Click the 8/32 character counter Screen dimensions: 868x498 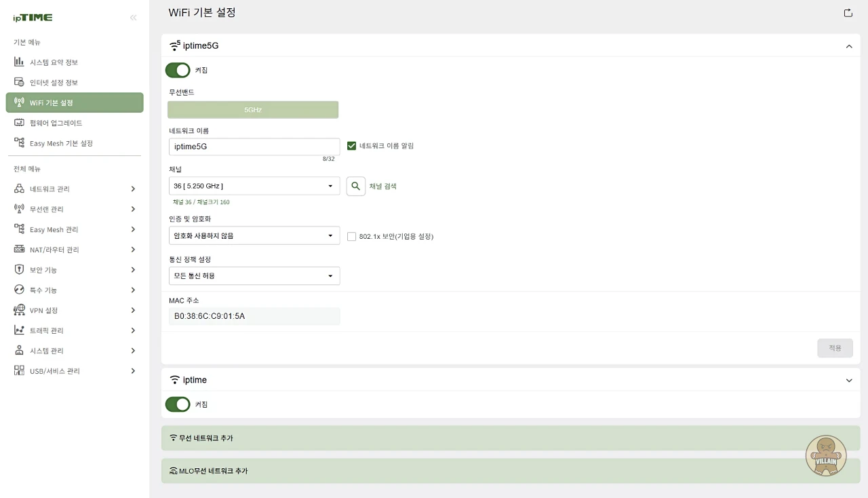point(328,159)
